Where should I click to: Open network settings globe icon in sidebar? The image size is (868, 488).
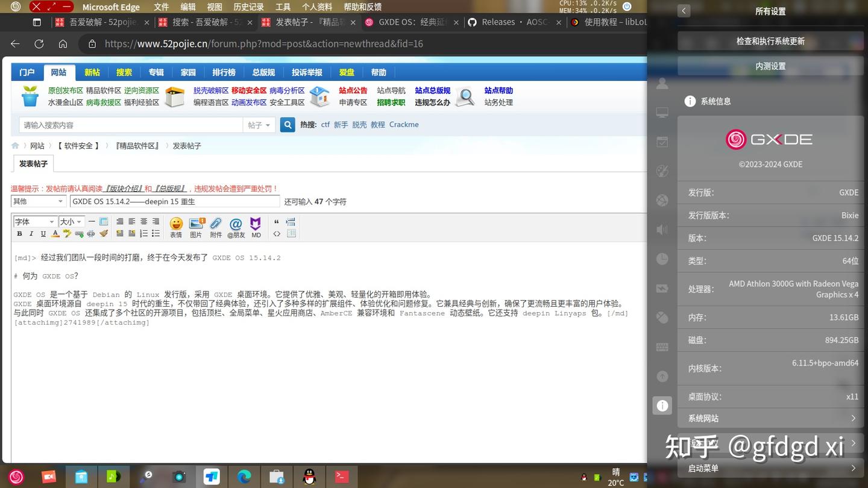point(662,200)
